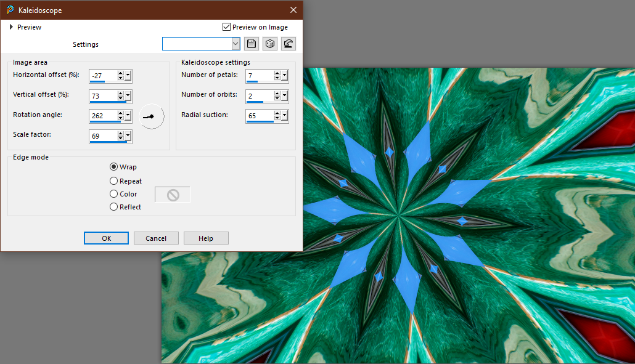Click the Reset to default arrow icon
Image resolution: width=635 pixels, height=364 pixels.
(289, 44)
